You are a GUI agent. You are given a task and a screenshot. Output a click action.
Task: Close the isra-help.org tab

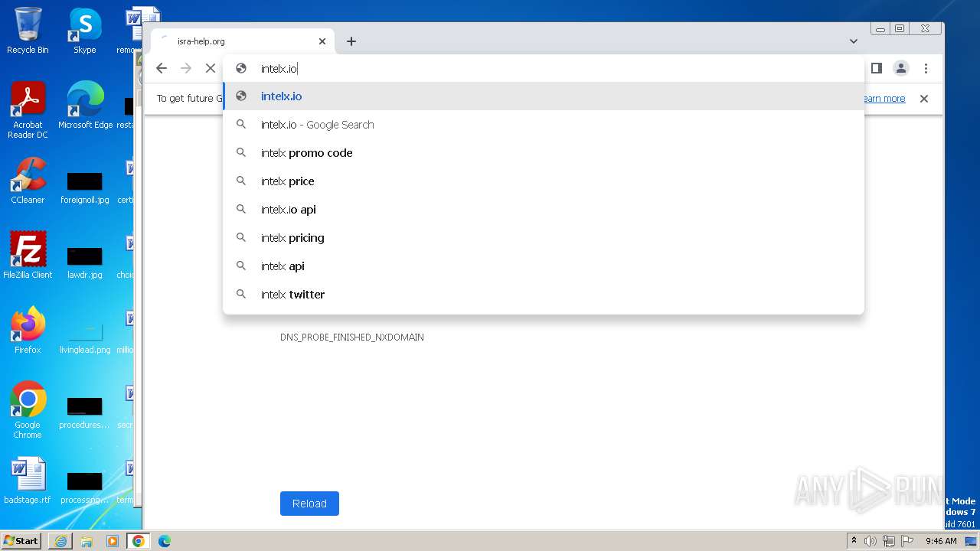coord(322,41)
